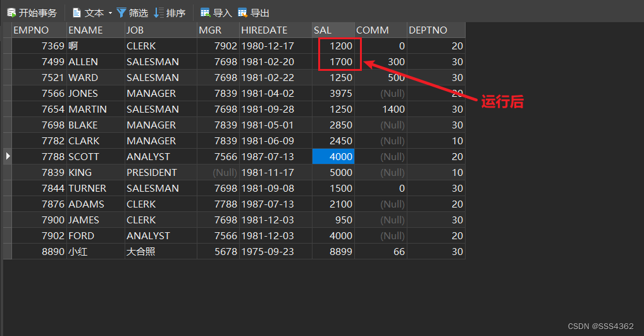Click HIREDATE cell 1981-02-22
This screenshot has height=336, width=644.
[x=276, y=78]
